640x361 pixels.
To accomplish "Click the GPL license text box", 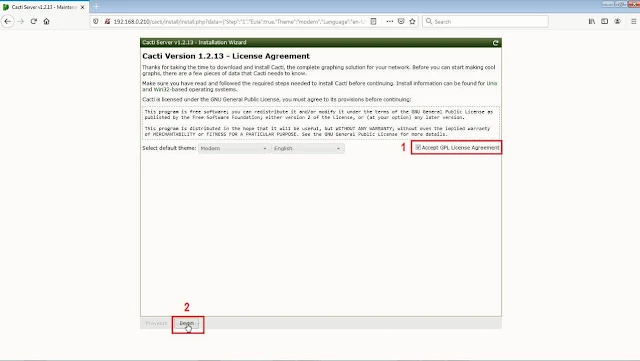I will click(321, 123).
